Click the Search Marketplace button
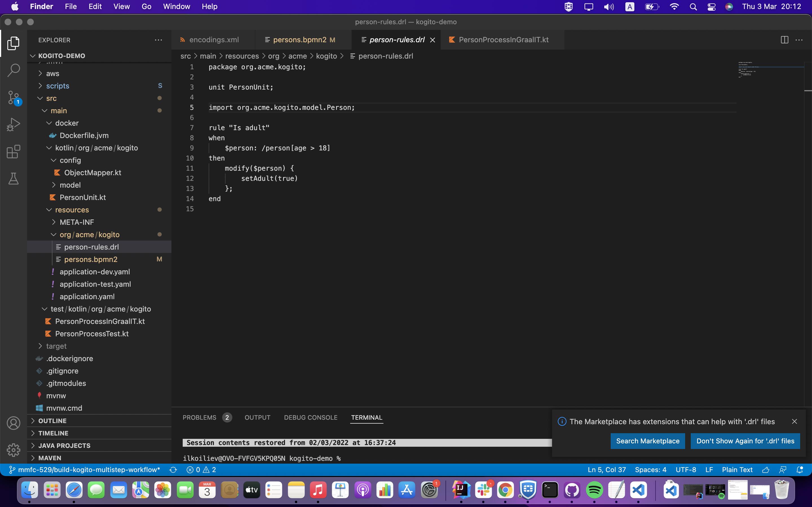The width and height of the screenshot is (812, 507). pos(647,441)
